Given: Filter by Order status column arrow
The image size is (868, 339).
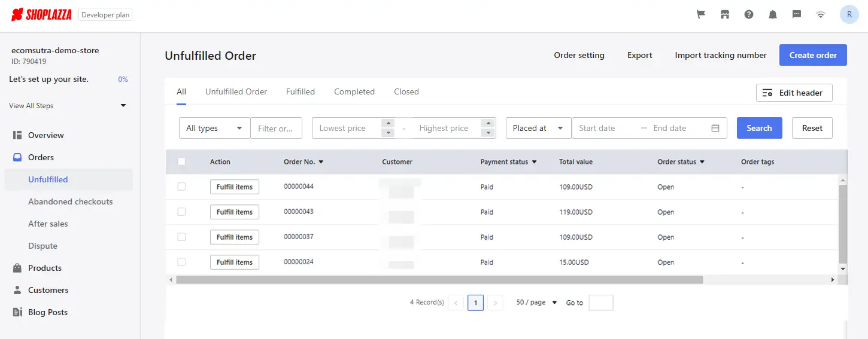Looking at the screenshot, I should [702, 162].
